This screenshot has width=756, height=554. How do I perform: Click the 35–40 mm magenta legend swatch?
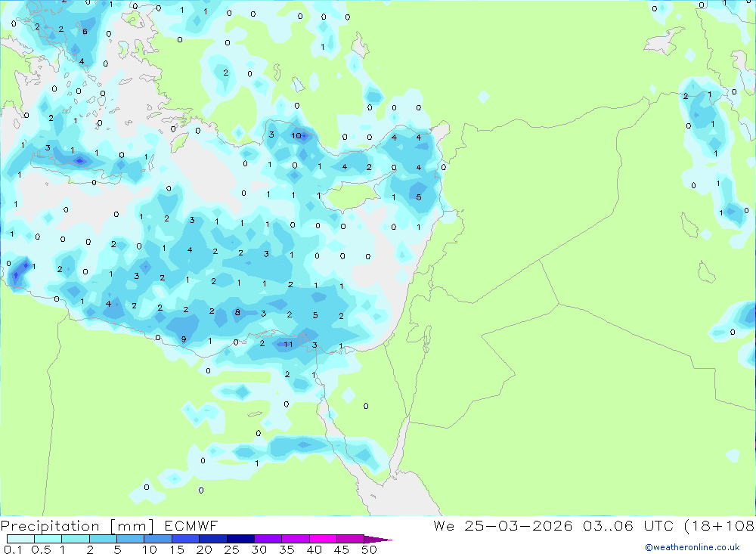[x=295, y=539]
